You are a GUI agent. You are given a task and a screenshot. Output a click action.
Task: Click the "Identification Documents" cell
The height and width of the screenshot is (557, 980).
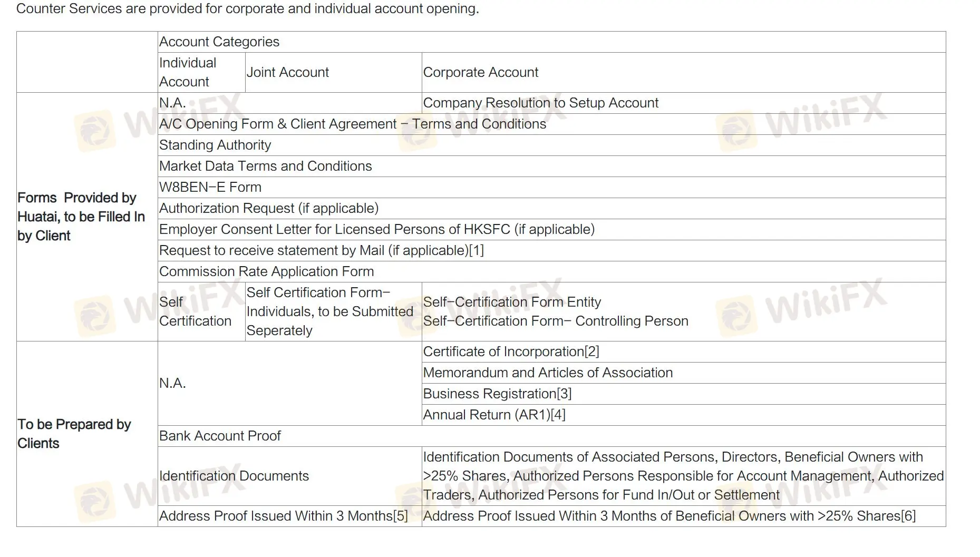click(234, 476)
